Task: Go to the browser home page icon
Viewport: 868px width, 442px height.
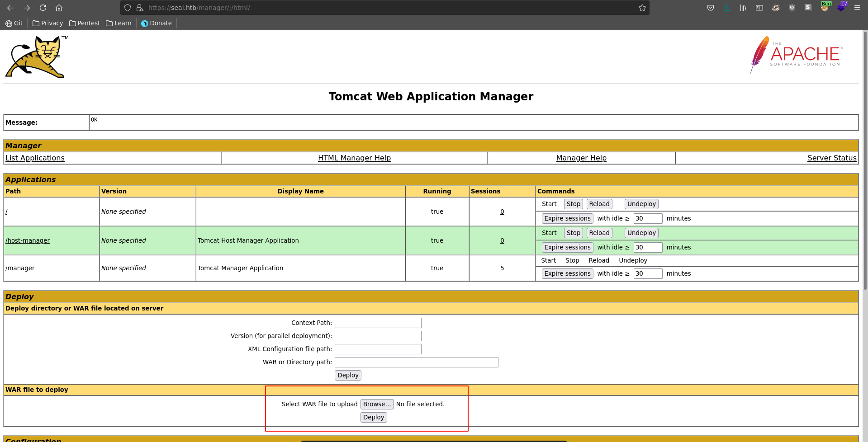Action: [59, 8]
